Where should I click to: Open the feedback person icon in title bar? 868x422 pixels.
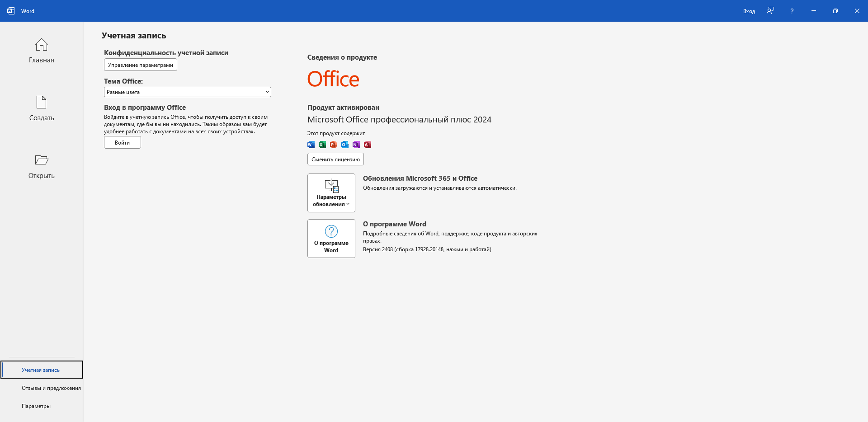(x=770, y=11)
